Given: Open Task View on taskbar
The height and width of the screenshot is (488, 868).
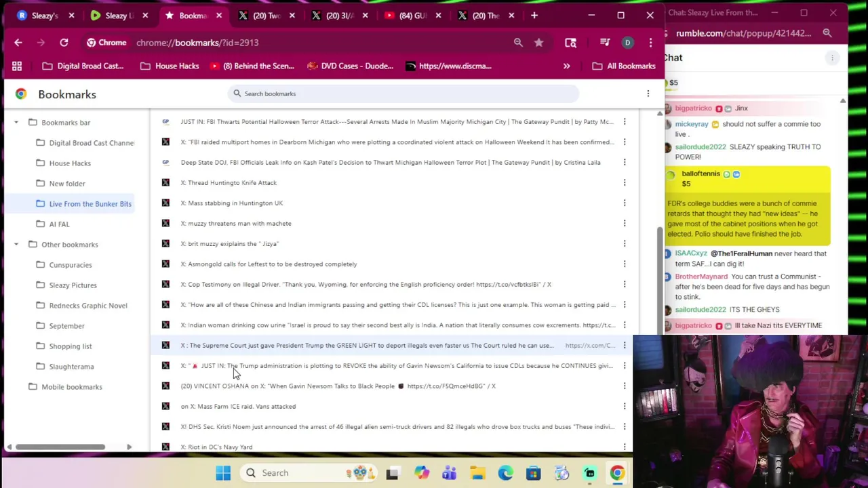Looking at the screenshot, I should [392, 472].
